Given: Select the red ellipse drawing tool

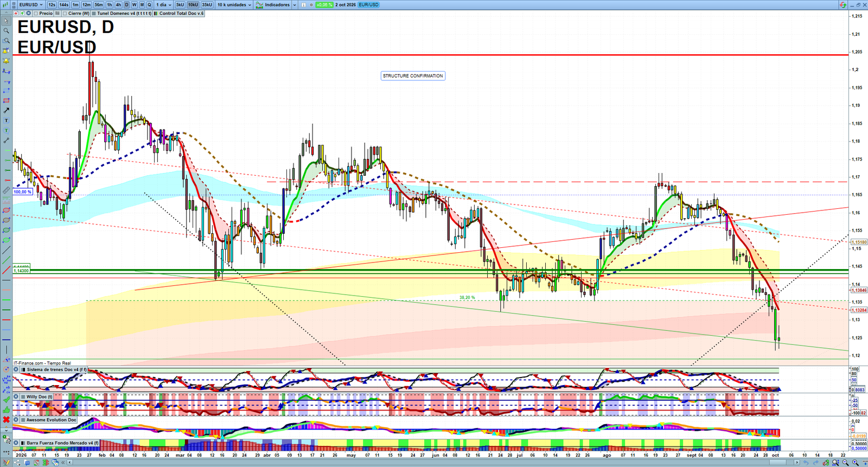Looking at the screenshot, I should (x=7, y=210).
